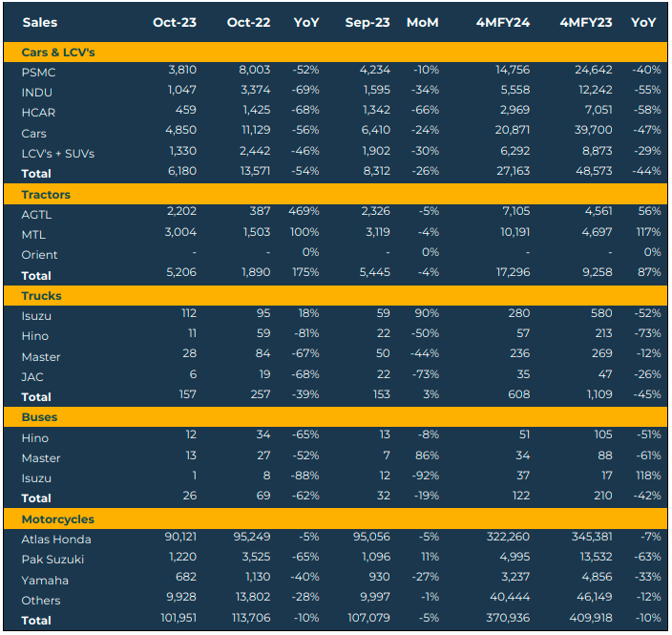The height and width of the screenshot is (635, 672).
Task: Select the PSMC row label
Action: coord(38,73)
